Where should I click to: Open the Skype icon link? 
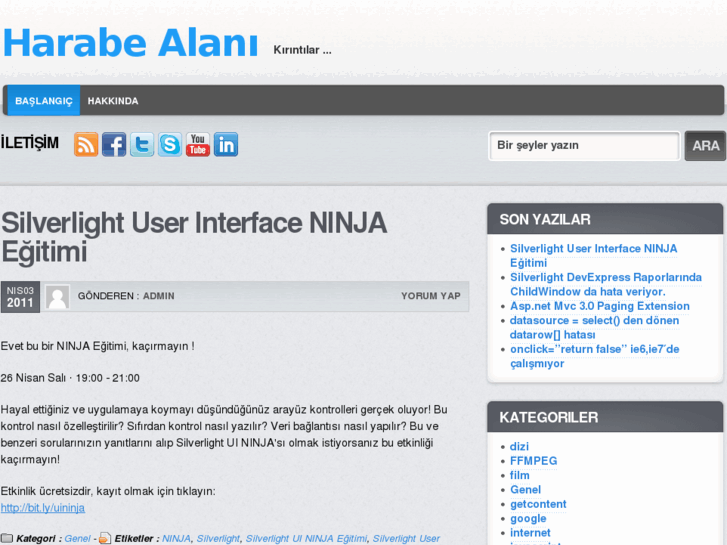(x=170, y=144)
